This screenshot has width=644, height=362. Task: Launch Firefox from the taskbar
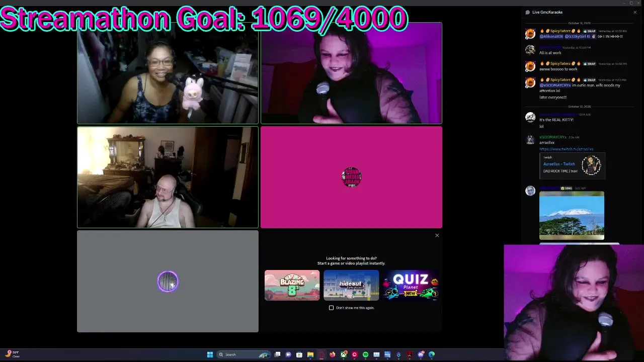tap(333, 354)
